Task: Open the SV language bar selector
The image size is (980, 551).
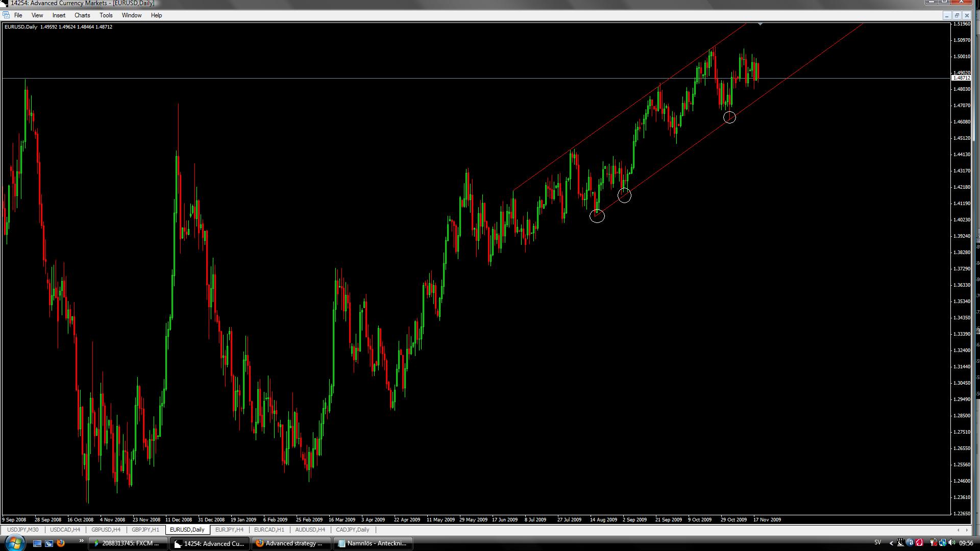Action: [x=877, y=543]
